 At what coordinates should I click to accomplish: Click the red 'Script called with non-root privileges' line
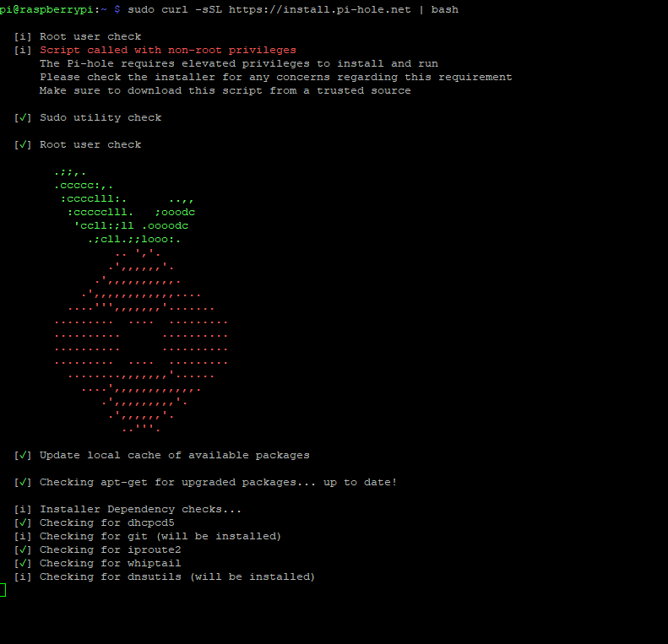point(168,51)
